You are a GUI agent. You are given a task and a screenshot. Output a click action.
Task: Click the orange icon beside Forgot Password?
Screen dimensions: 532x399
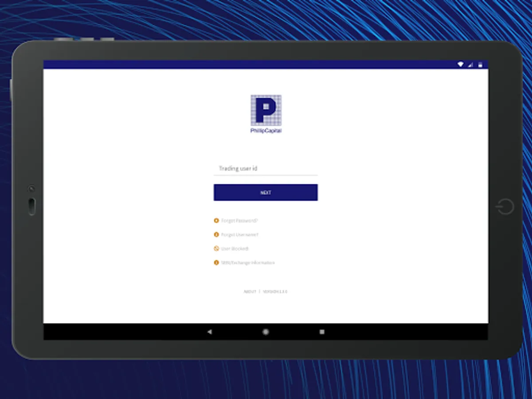tap(216, 220)
